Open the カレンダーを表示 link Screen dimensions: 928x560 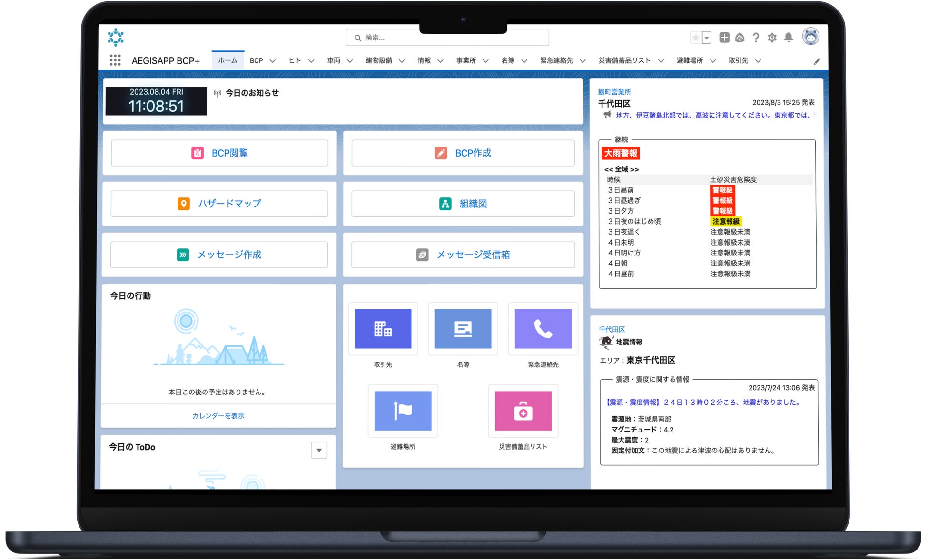click(x=218, y=416)
